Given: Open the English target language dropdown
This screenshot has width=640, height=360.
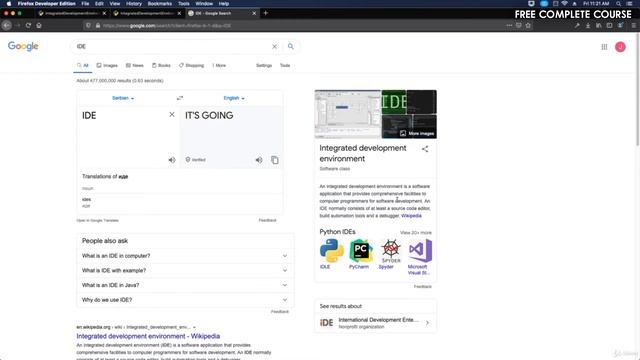Looking at the screenshot, I should pyautogui.click(x=234, y=98).
